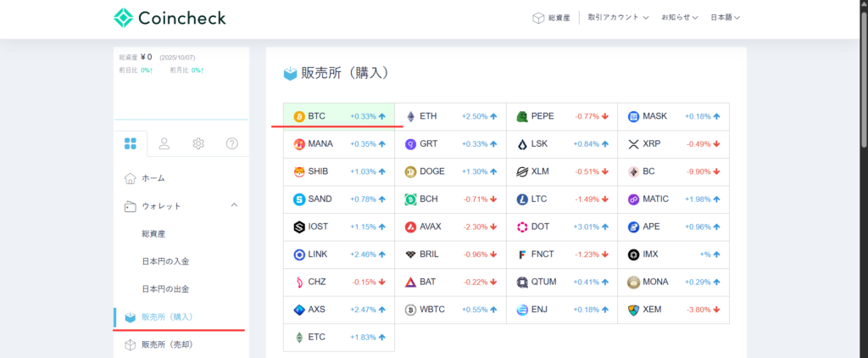Collapse the ウォレット sidebar section
The width and height of the screenshot is (868, 358).
234,205
